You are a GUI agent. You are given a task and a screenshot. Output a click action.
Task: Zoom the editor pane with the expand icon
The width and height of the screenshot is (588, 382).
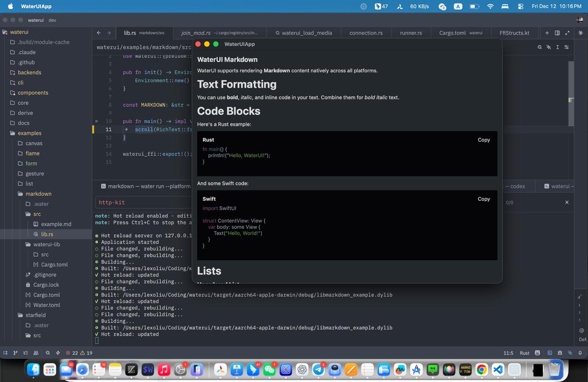pyautogui.click(x=567, y=33)
